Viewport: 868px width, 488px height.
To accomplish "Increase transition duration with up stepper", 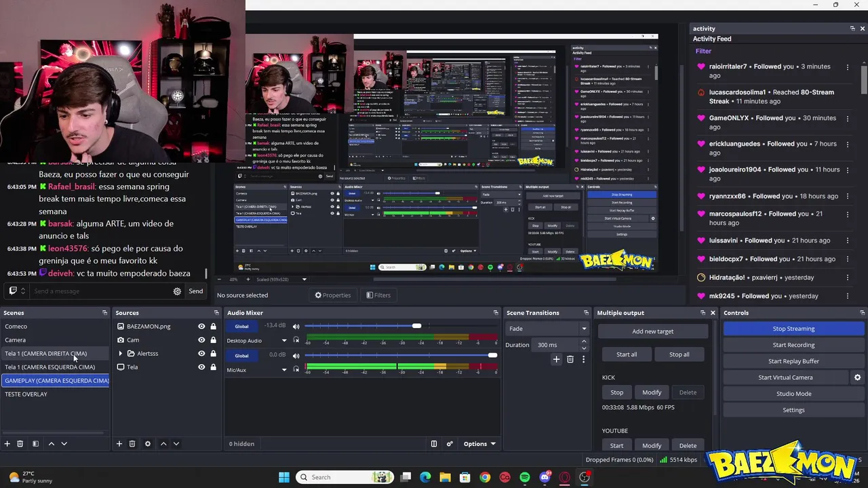I will tap(584, 342).
